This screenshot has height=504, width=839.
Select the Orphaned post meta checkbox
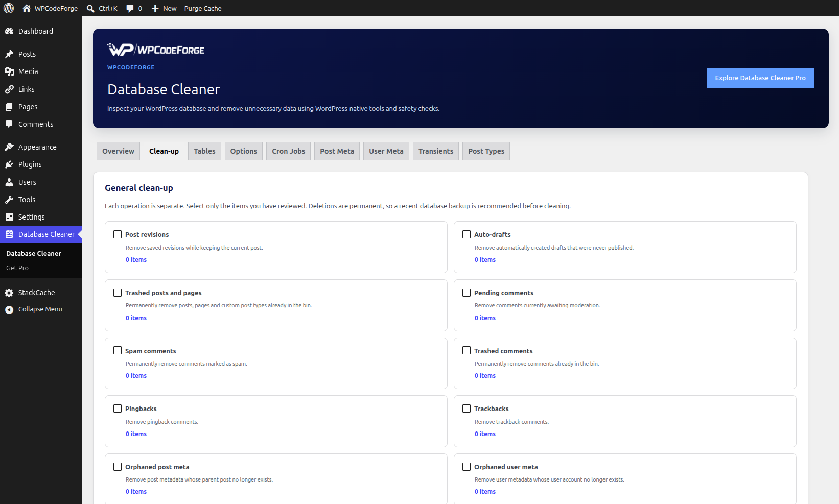(x=118, y=467)
